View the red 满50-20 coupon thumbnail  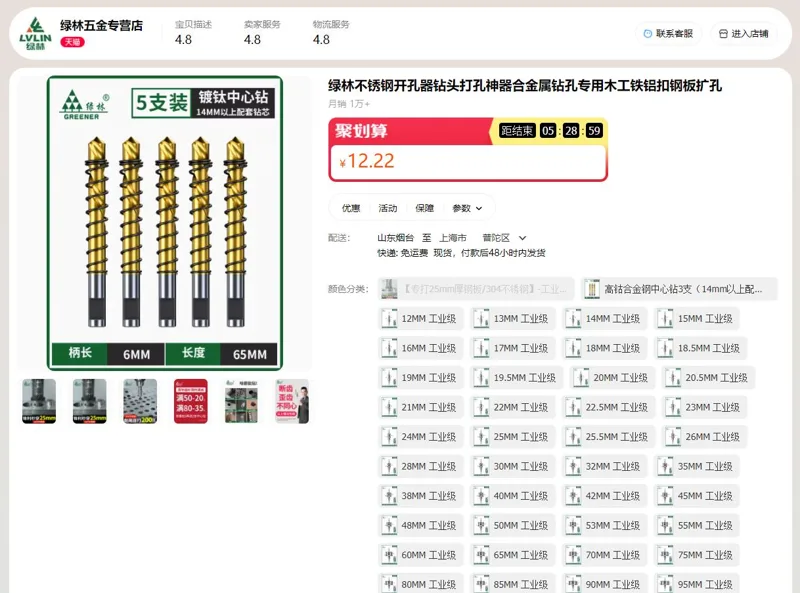pyautogui.click(x=190, y=401)
